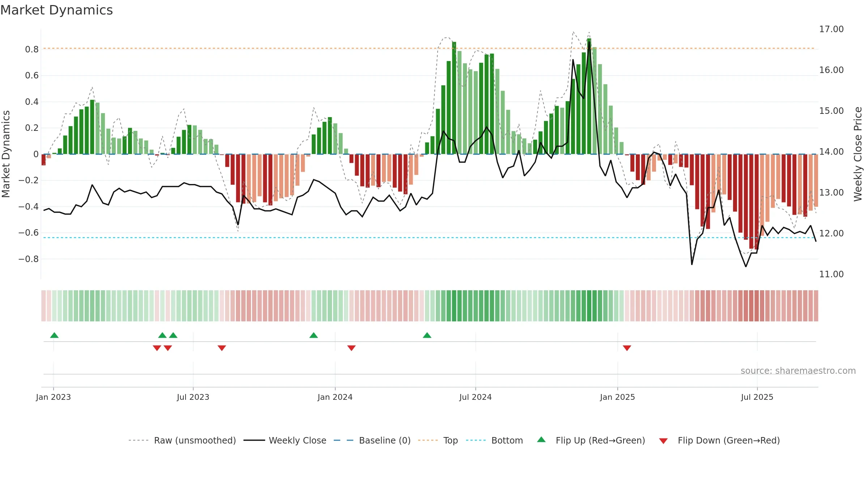
Task: Click the 17.00 price axis label
Action: pos(831,29)
